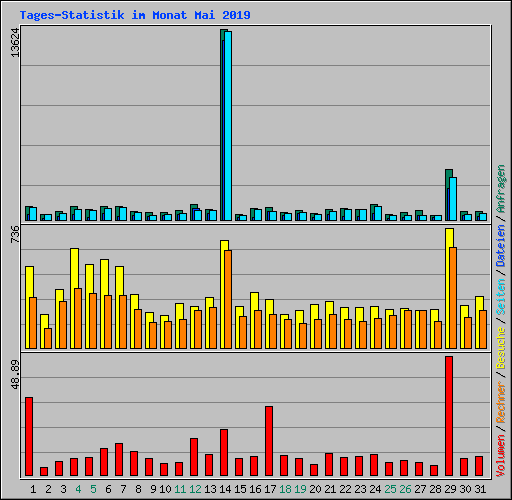
Task: Click the red volume bar for day 17
Action: pos(269,441)
